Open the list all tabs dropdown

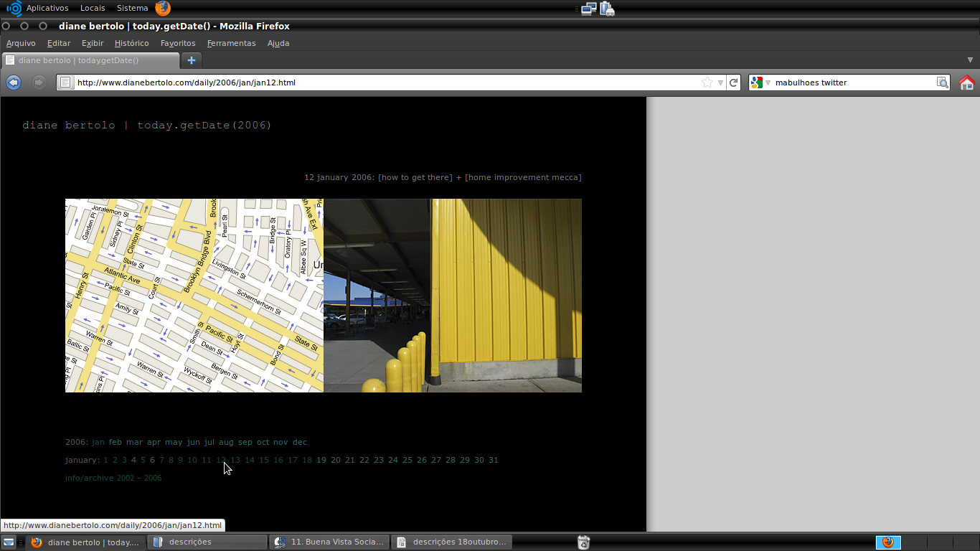(971, 60)
